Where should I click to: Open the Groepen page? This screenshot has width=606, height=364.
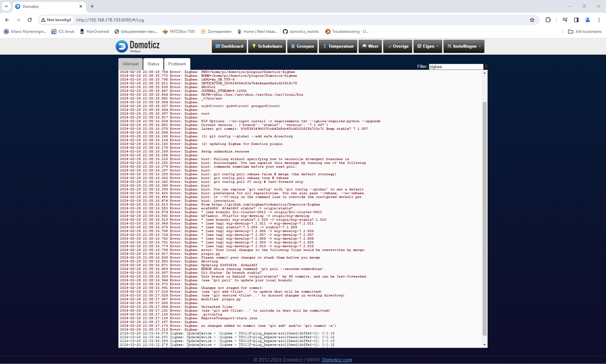point(302,46)
